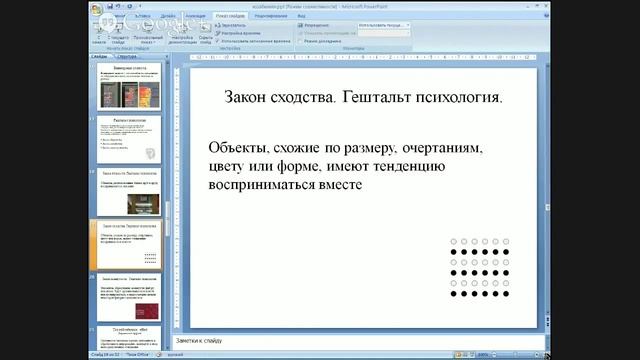Select thumbnail of slide with bullet list
The image size is (640, 360).
[129, 139]
